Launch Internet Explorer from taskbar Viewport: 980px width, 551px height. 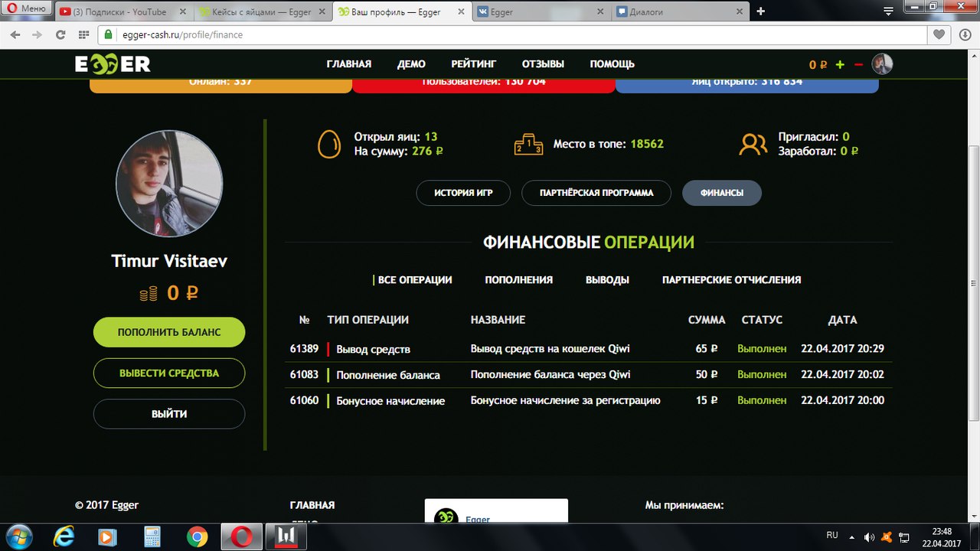point(64,537)
